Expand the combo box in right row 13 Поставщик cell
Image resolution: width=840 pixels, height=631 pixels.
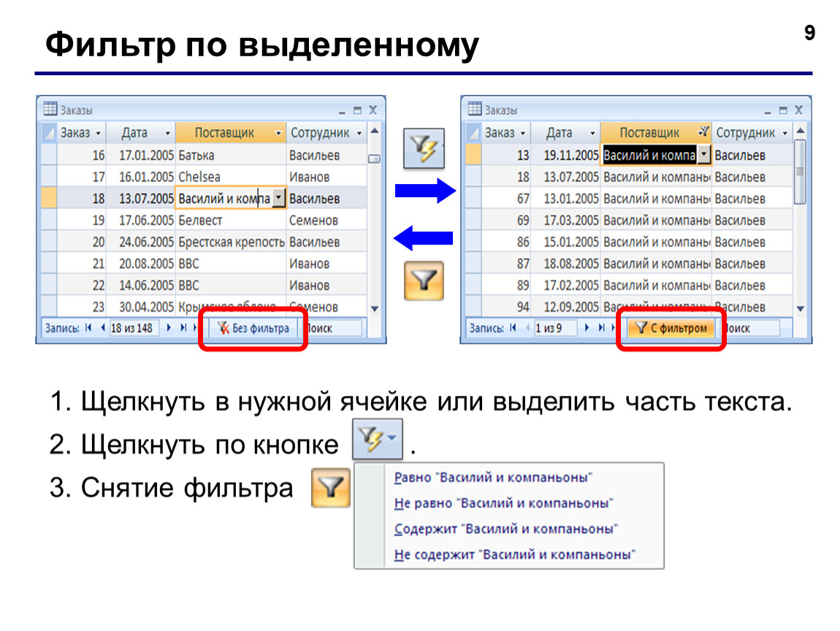pos(704,155)
